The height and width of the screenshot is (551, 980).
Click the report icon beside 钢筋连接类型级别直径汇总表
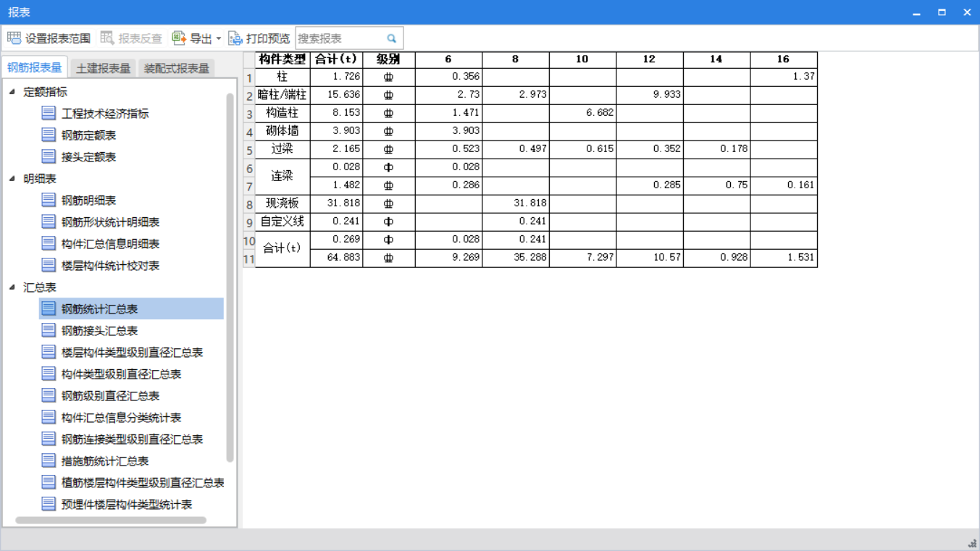(x=49, y=439)
